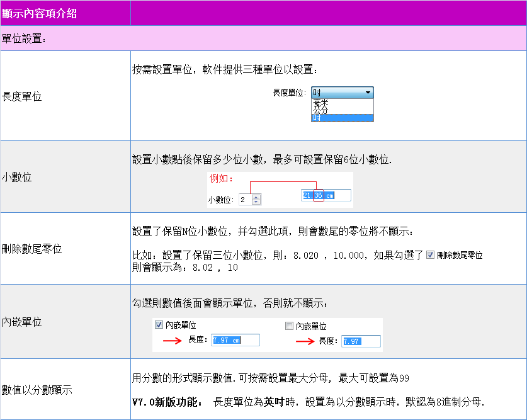This screenshot has height=420, width=527.
Task: Click the 小數位 number field
Action: (x=244, y=200)
